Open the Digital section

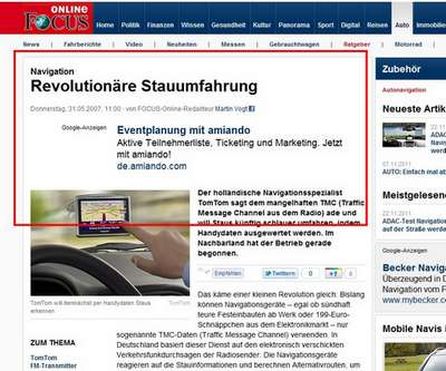pos(350,25)
